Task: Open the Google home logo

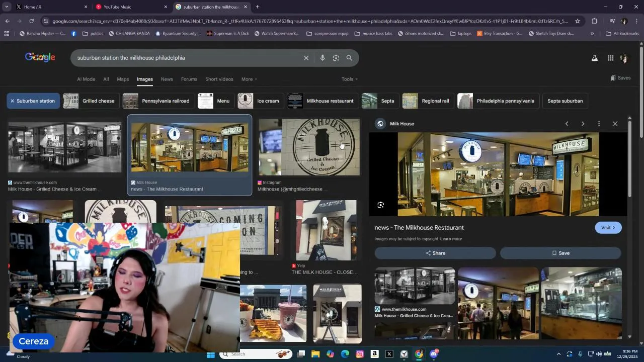Action: pos(40,57)
